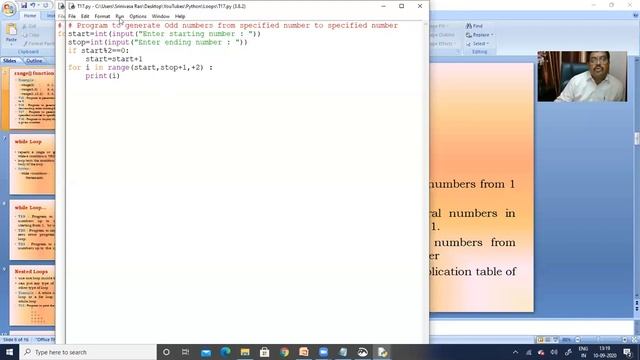Open the Options menu in IDLE
Viewport: 640px width, 360px height.
138,16
